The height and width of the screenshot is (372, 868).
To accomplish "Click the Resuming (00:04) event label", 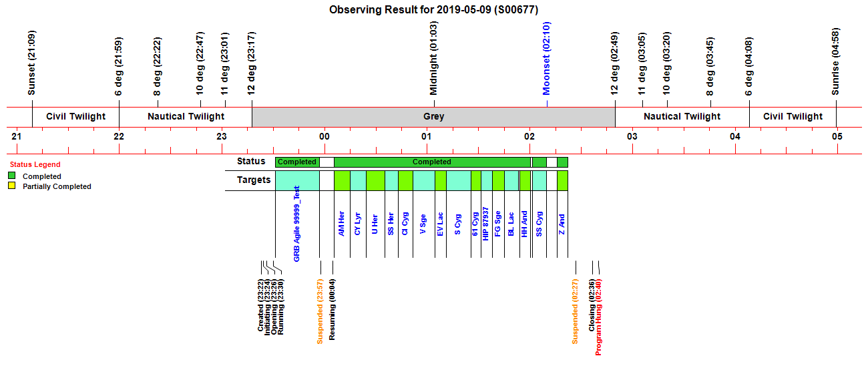I will coord(333,311).
